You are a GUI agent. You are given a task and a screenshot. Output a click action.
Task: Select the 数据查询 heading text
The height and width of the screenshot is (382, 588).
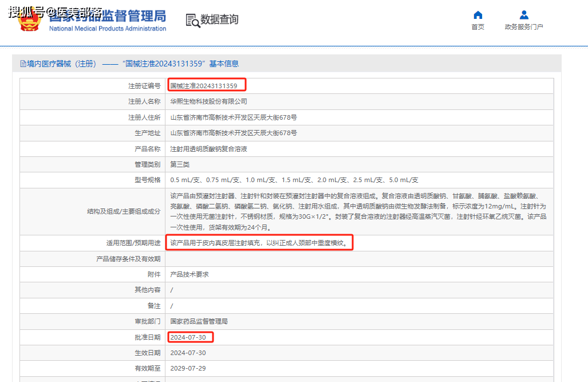tap(219, 20)
